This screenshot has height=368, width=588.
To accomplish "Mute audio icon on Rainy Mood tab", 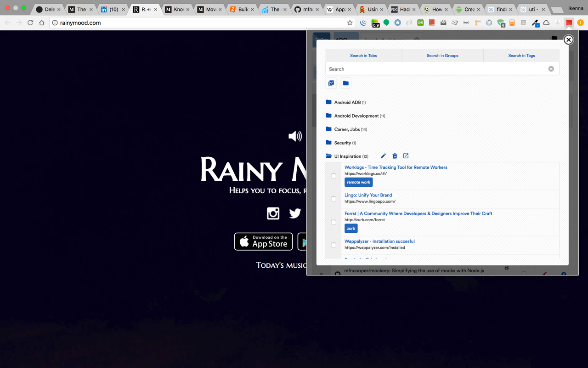I will coord(149,9).
